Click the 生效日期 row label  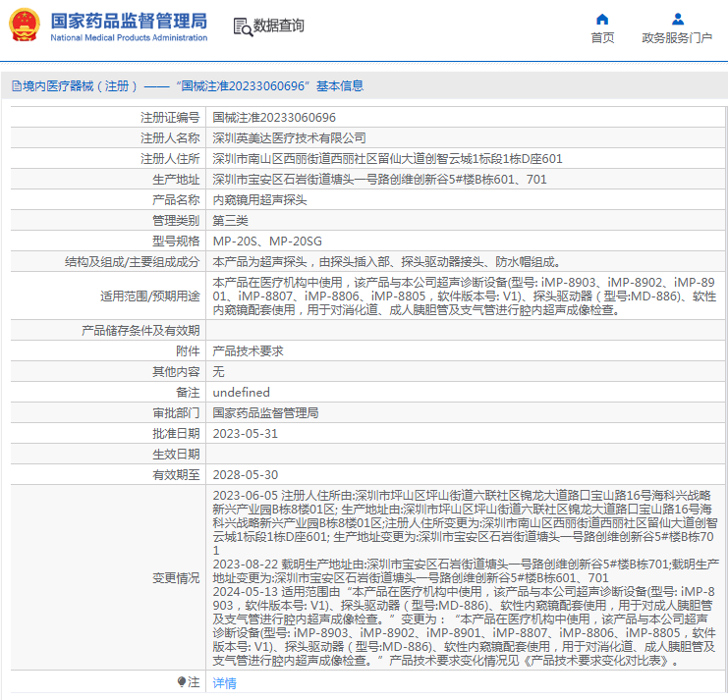tap(176, 455)
